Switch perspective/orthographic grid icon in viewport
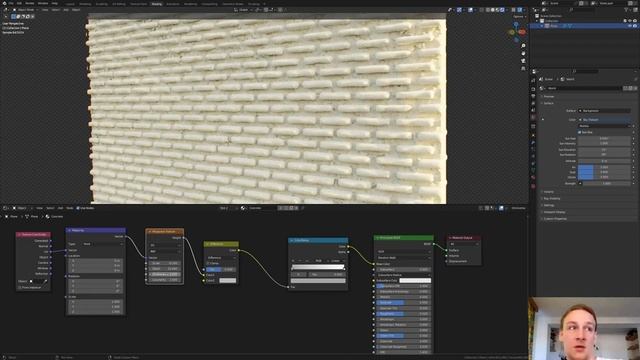 click(523, 68)
